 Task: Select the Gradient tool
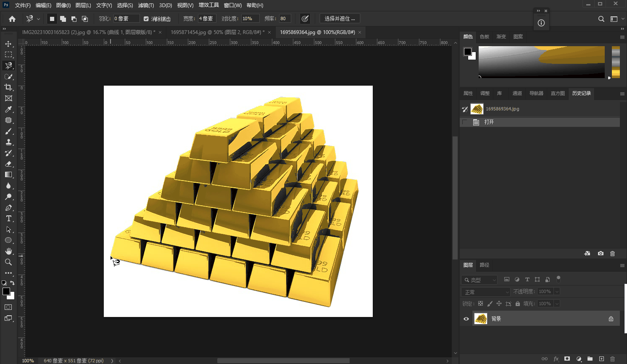tap(8, 175)
